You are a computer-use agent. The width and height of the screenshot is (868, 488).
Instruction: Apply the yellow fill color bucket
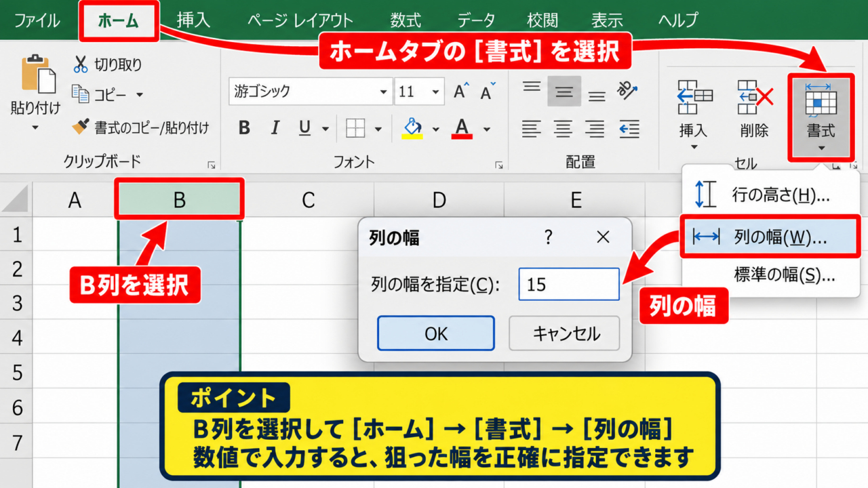[x=412, y=128]
